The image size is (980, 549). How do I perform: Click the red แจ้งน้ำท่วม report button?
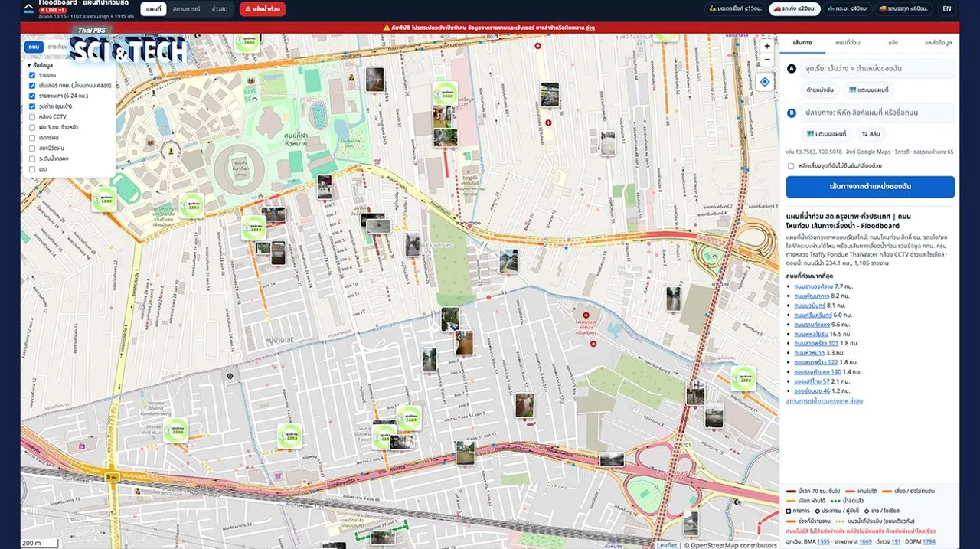point(263,8)
